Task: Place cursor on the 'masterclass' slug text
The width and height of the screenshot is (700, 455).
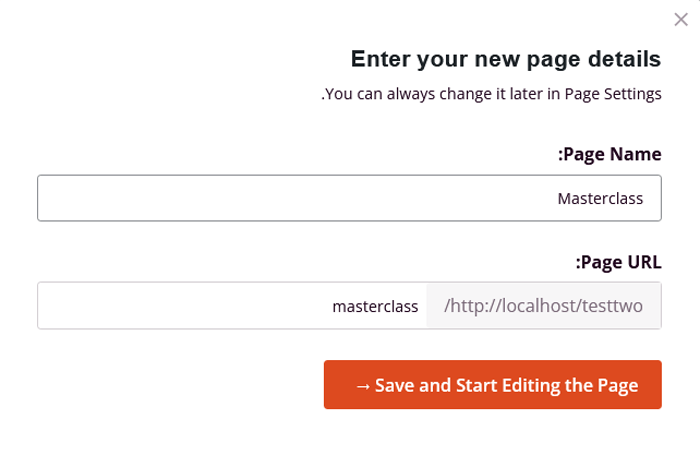Action: [375, 306]
